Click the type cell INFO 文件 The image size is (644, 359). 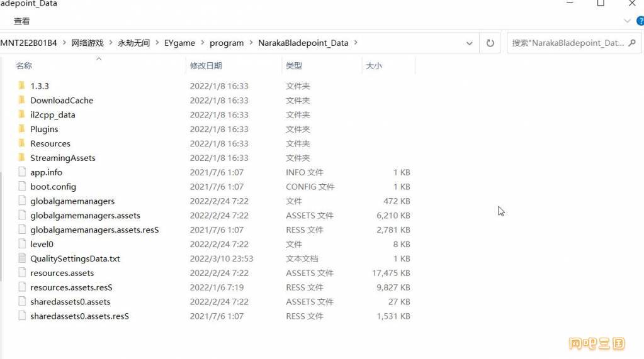click(304, 172)
